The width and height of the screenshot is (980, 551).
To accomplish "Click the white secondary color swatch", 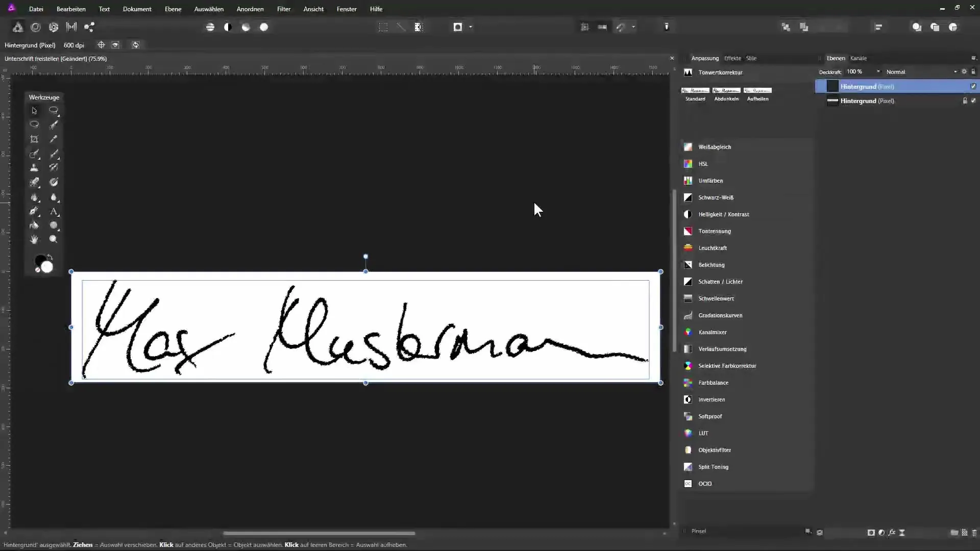I will pyautogui.click(x=47, y=267).
